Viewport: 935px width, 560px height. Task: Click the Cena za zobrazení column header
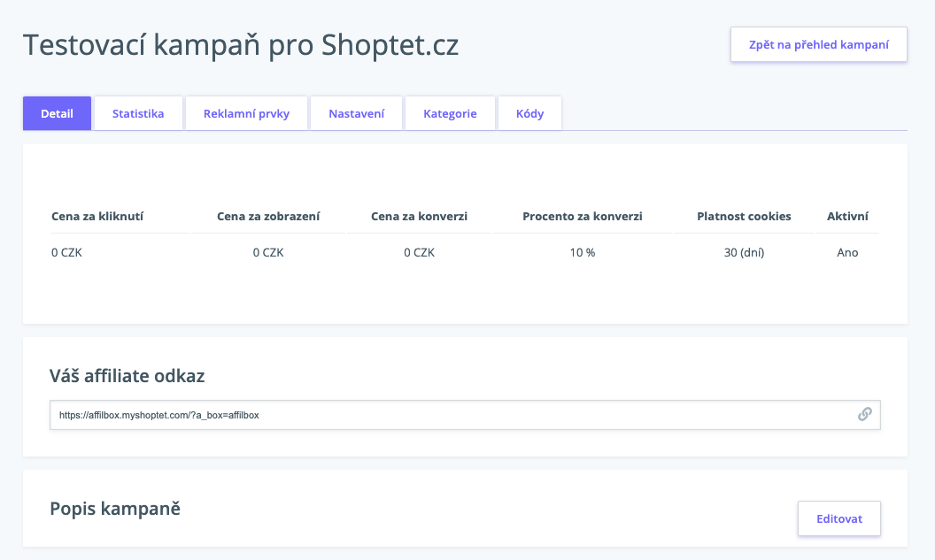click(268, 216)
